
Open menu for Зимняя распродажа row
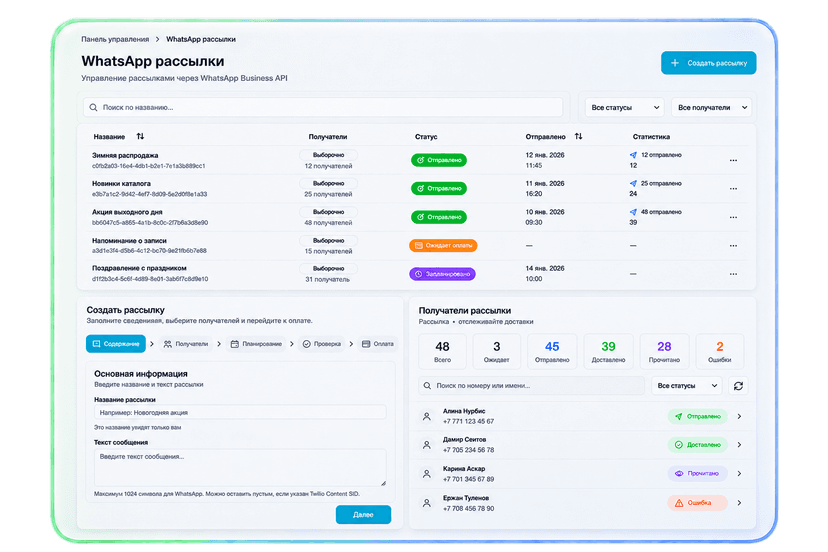(x=733, y=160)
